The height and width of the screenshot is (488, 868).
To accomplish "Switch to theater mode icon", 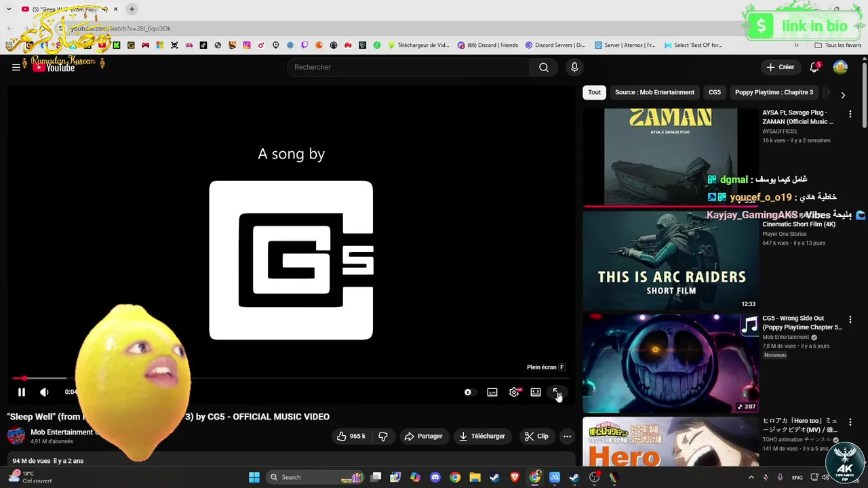I will [536, 392].
